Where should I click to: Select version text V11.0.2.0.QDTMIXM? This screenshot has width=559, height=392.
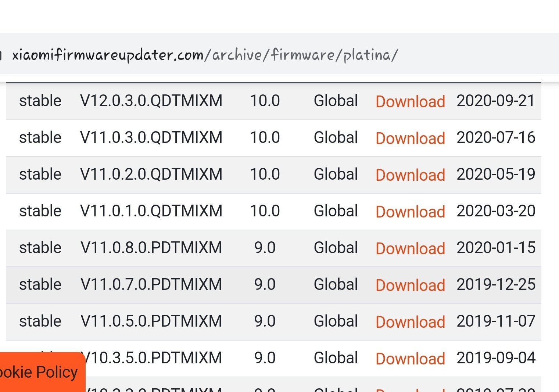pos(151,174)
